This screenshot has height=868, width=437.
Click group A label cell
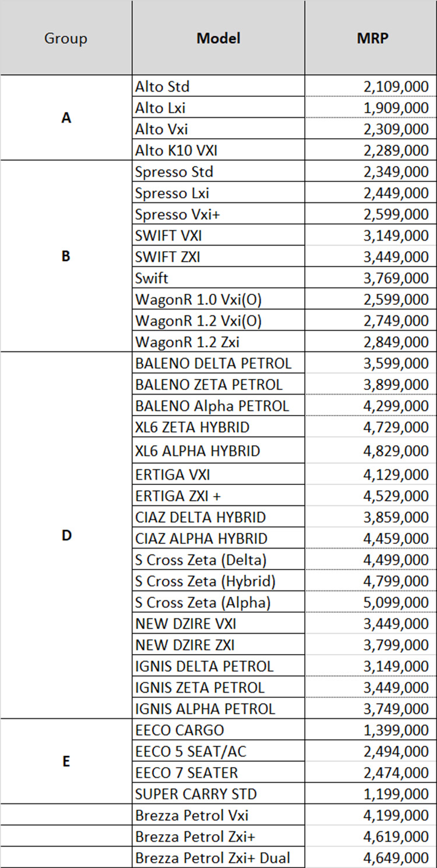pyautogui.click(x=66, y=118)
